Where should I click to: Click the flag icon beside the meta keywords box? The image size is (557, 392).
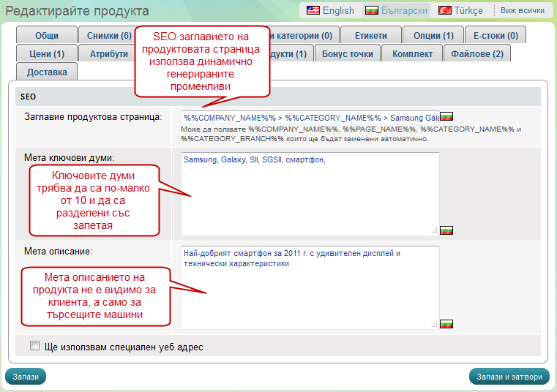[446, 230]
